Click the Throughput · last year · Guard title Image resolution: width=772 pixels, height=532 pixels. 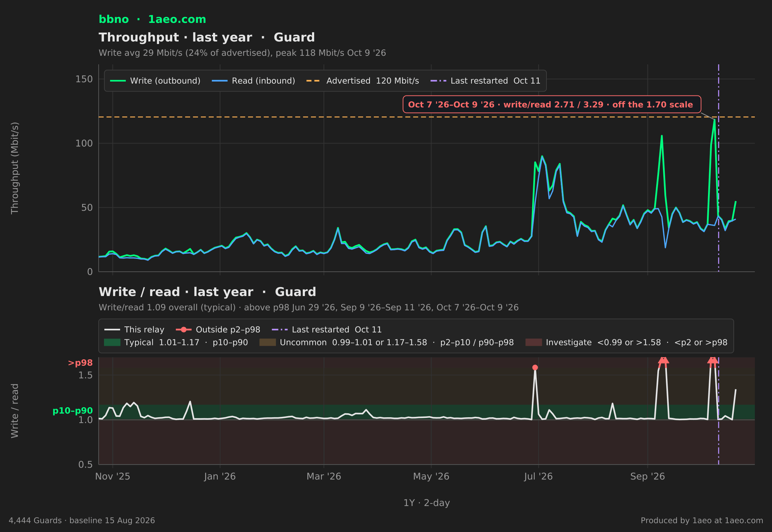pos(207,37)
